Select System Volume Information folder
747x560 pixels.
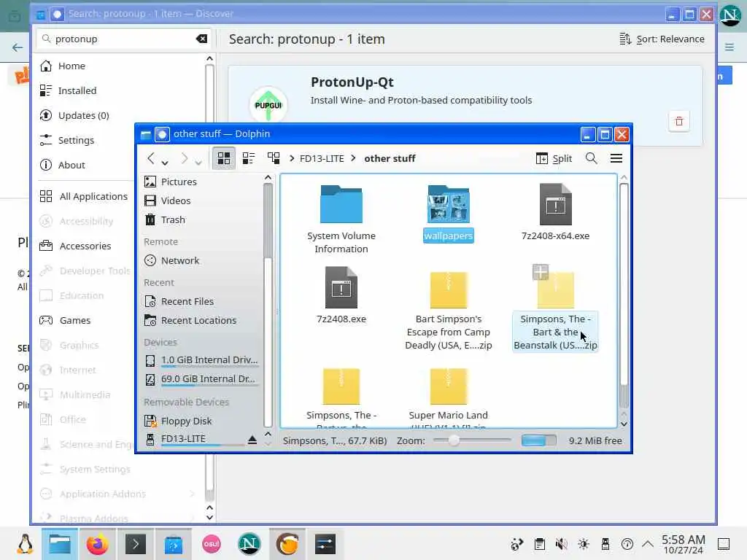pyautogui.click(x=341, y=219)
